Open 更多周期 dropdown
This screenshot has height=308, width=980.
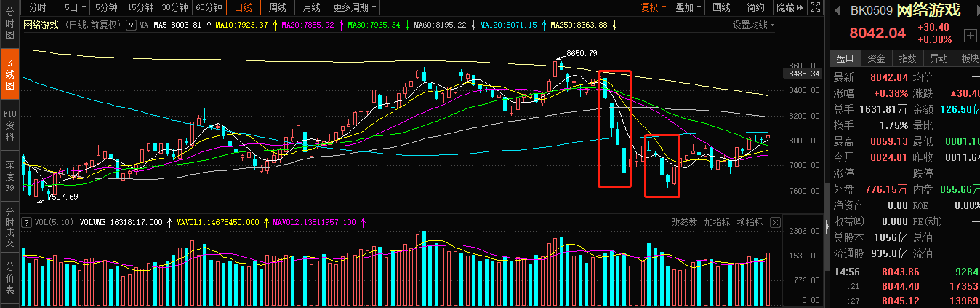click(x=355, y=7)
